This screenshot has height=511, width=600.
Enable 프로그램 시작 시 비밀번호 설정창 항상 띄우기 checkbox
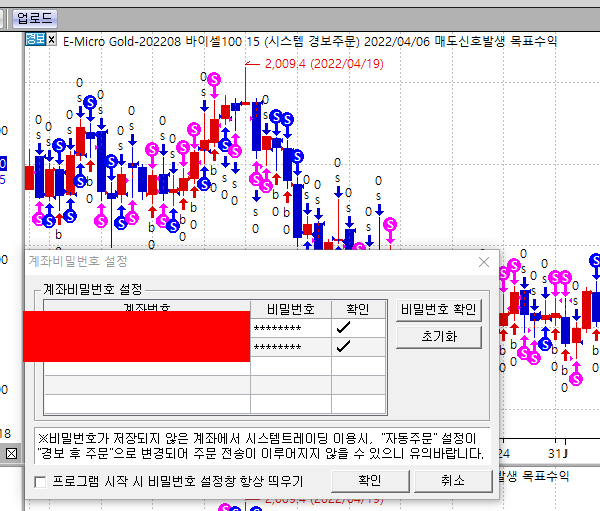(x=40, y=482)
